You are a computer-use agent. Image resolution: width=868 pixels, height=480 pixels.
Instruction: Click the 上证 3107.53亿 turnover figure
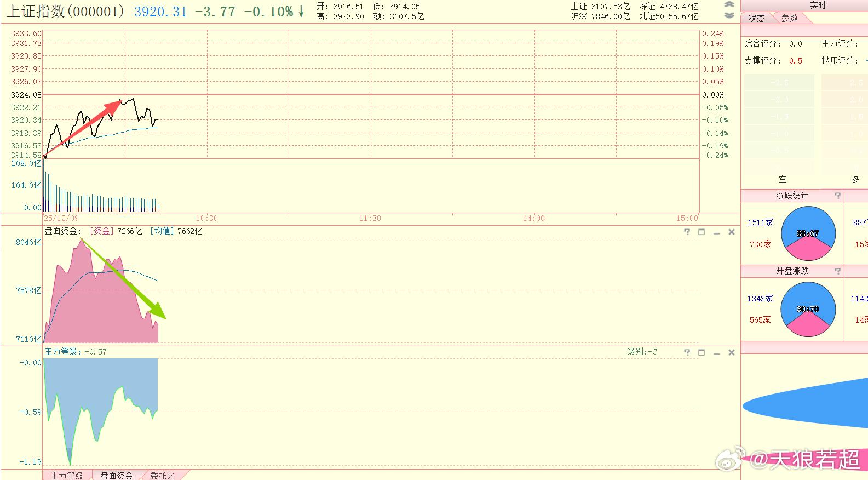click(x=600, y=7)
